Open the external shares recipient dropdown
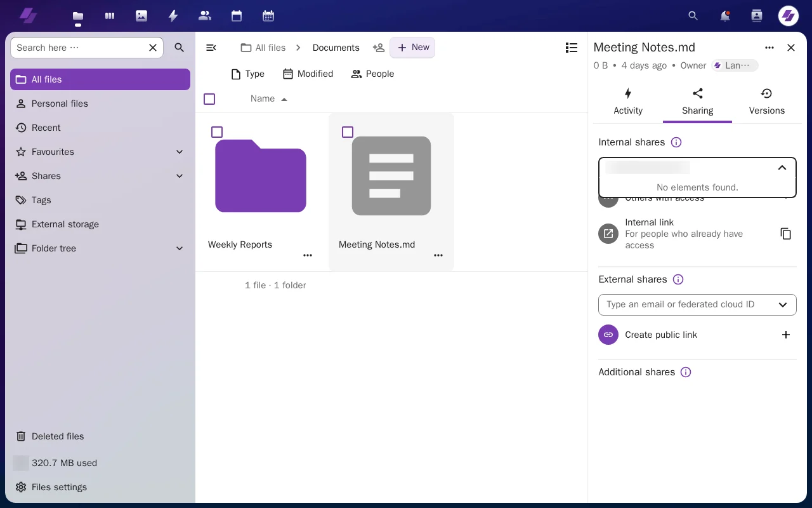 point(783,305)
